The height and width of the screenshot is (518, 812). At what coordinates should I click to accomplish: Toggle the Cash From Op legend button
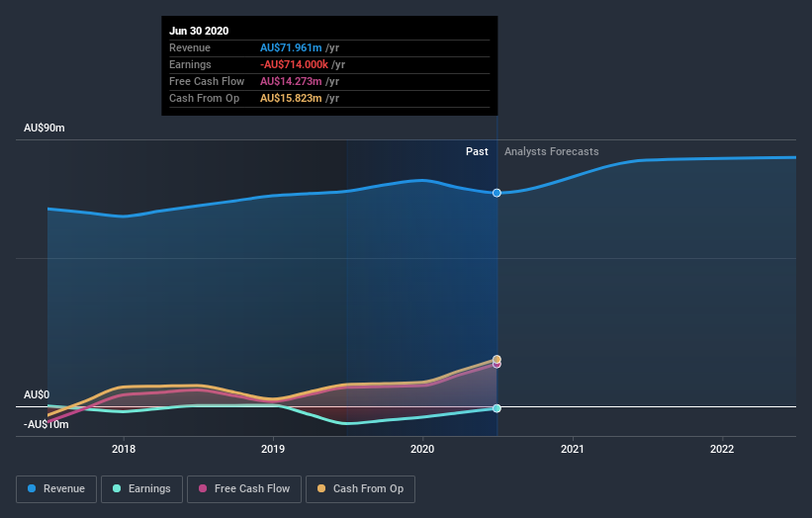(360, 489)
